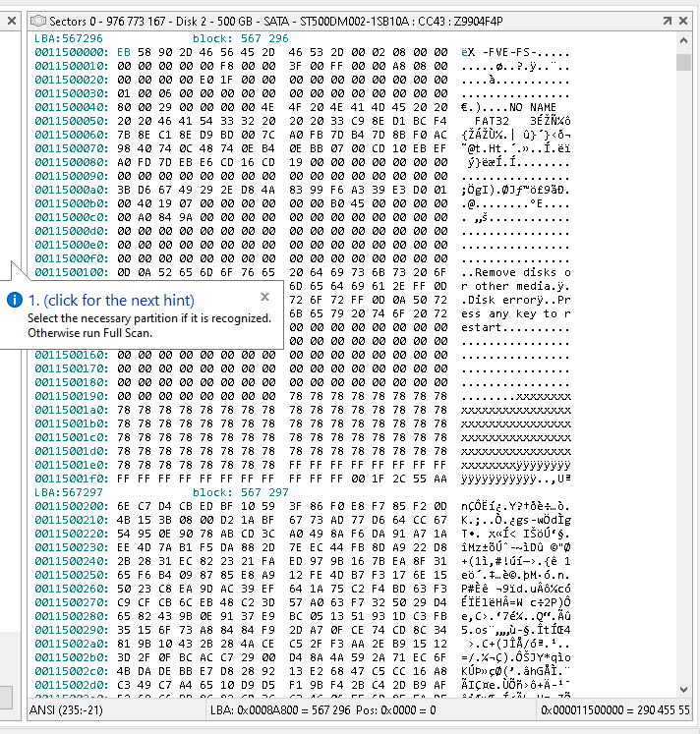Click offset 0011500040 address
The height and width of the screenshot is (734, 700).
click(x=72, y=107)
